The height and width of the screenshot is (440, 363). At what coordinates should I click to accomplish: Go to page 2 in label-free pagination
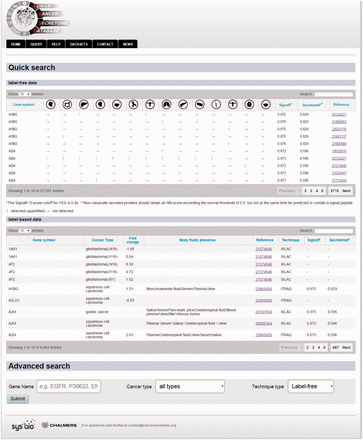pos(305,191)
